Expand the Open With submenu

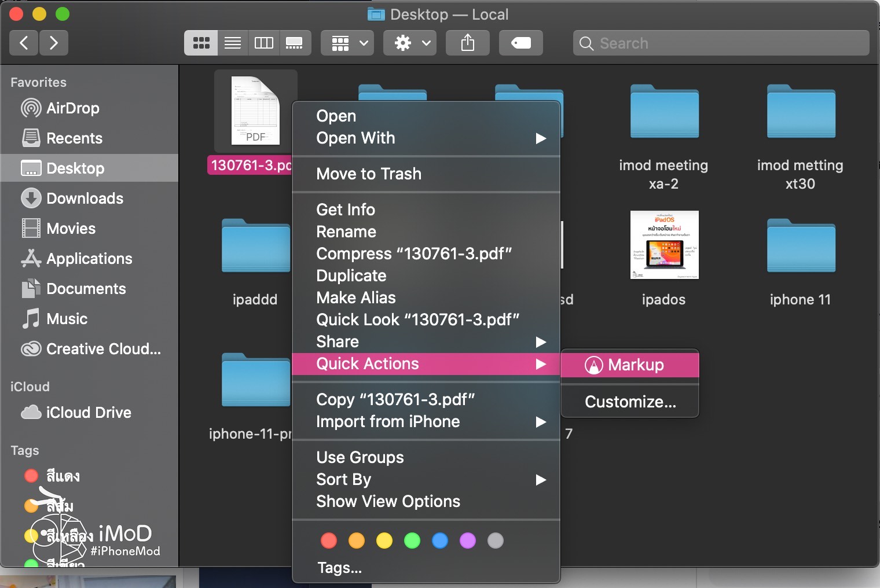click(355, 138)
